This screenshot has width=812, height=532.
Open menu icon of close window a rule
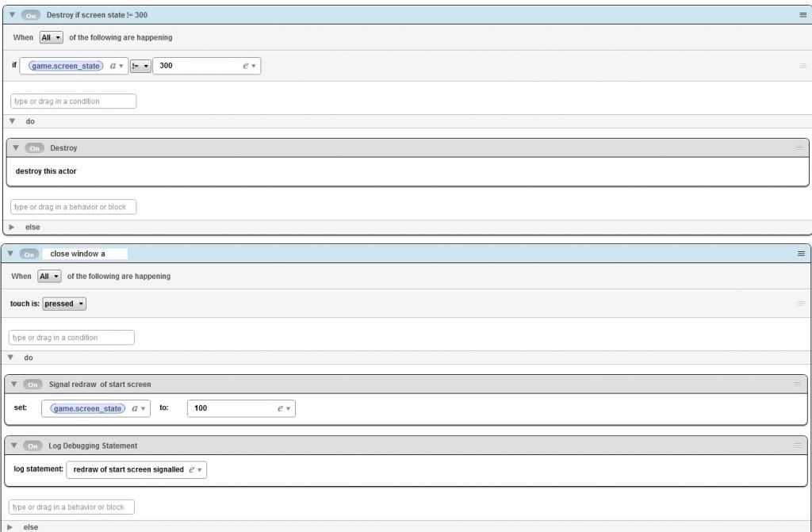[801, 254]
